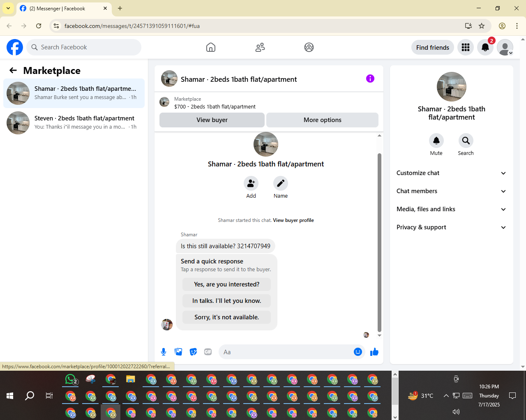Show hidden system tray icons chevron
This screenshot has height=420, width=526.
(x=446, y=396)
